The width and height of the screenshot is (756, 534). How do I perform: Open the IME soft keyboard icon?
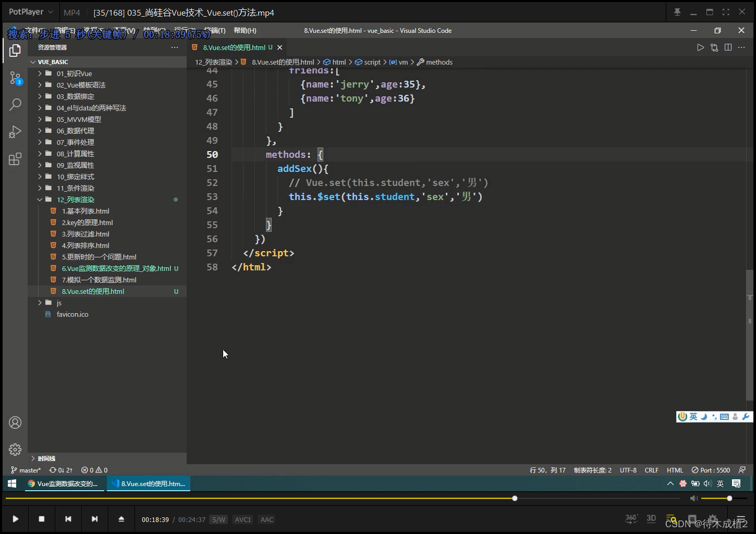coord(724,417)
